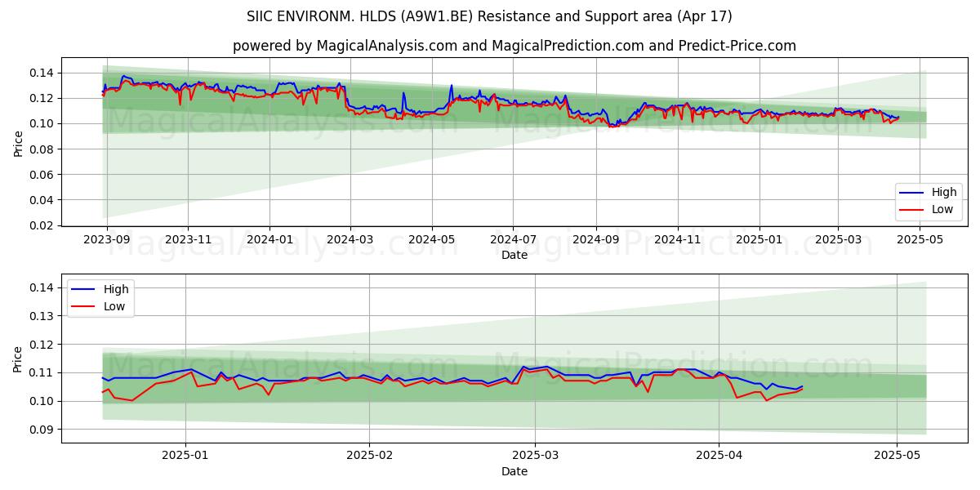Click the 0.09 price tick
The height and width of the screenshot is (490, 980).
(x=42, y=430)
